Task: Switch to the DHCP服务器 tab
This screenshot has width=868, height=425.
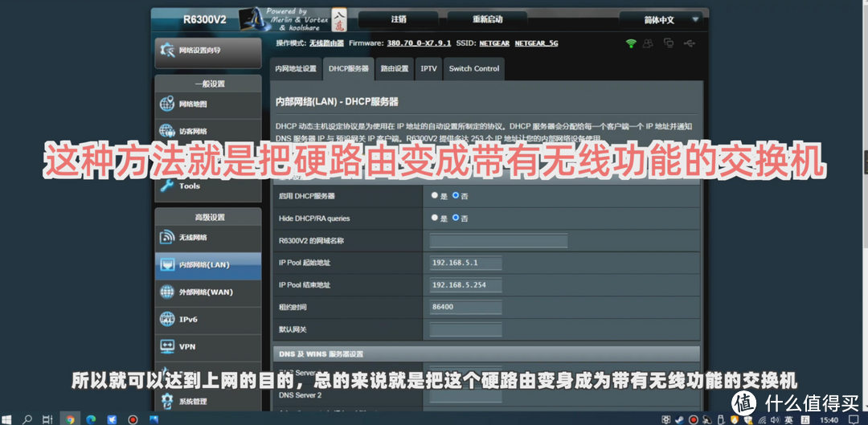Action: (x=349, y=69)
